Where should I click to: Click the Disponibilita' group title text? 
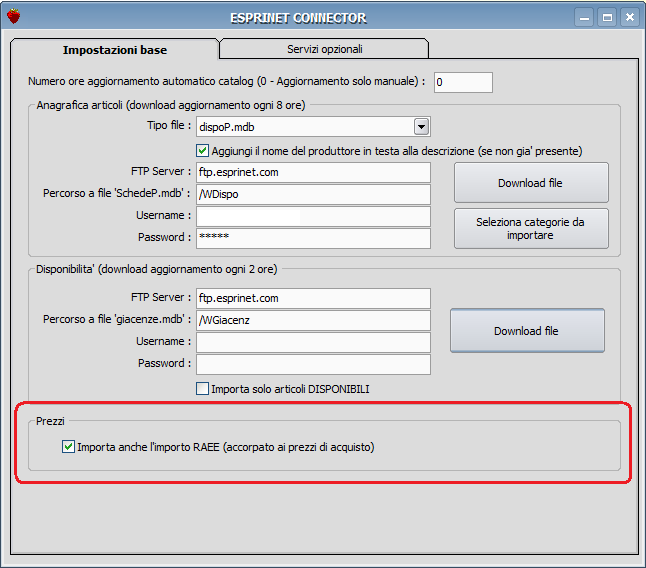point(157,269)
